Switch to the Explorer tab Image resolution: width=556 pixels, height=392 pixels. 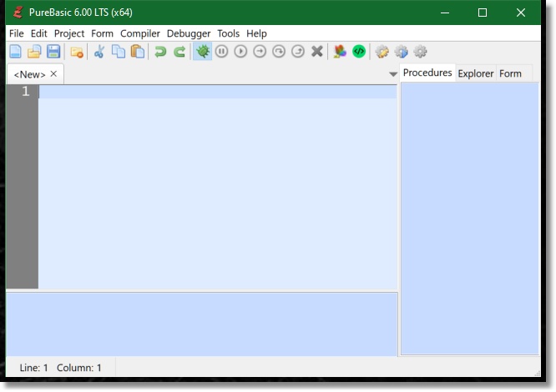(x=476, y=73)
